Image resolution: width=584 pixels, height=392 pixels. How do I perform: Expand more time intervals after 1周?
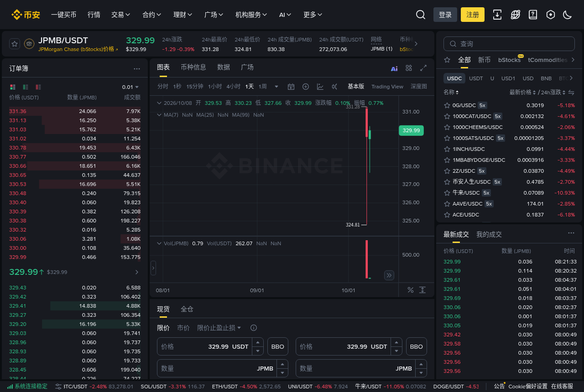[276, 87]
